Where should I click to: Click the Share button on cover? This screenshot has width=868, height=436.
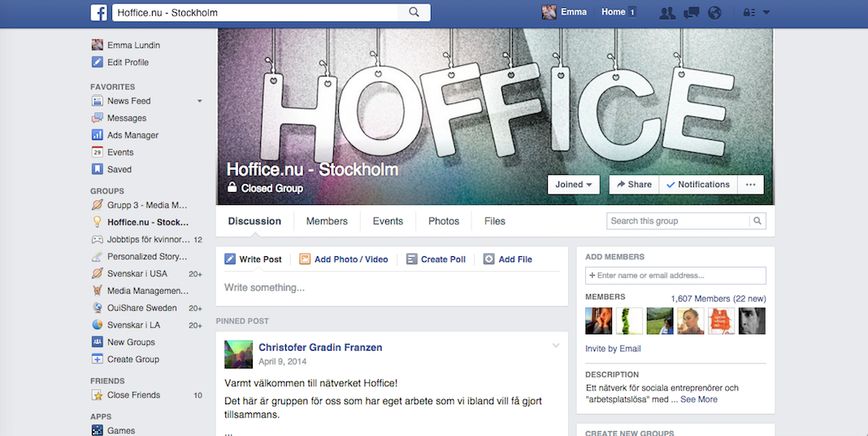click(634, 185)
